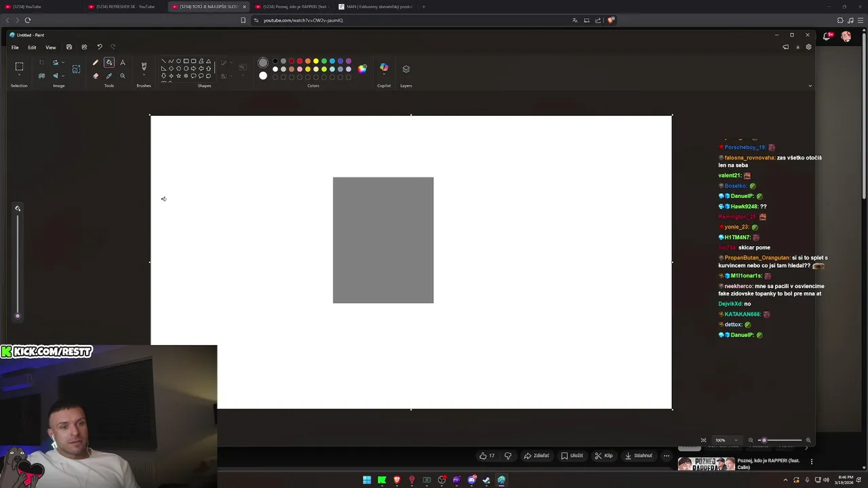
Task: Expand the Selection options dropdown
Action: coord(19,75)
